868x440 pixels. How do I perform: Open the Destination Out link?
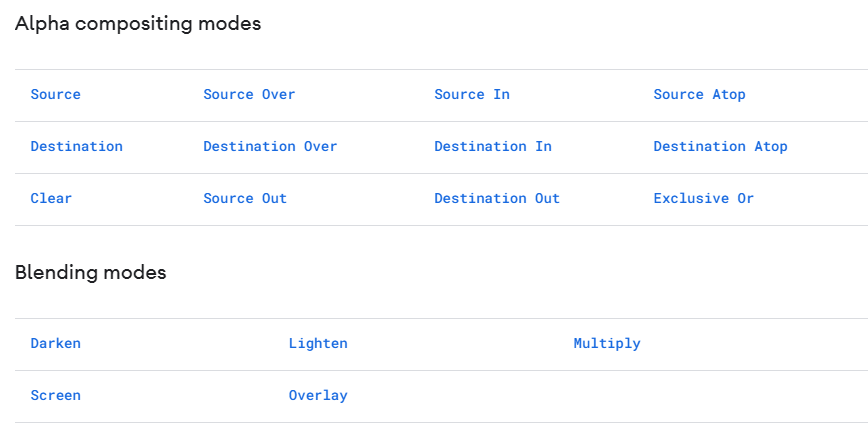(x=497, y=199)
